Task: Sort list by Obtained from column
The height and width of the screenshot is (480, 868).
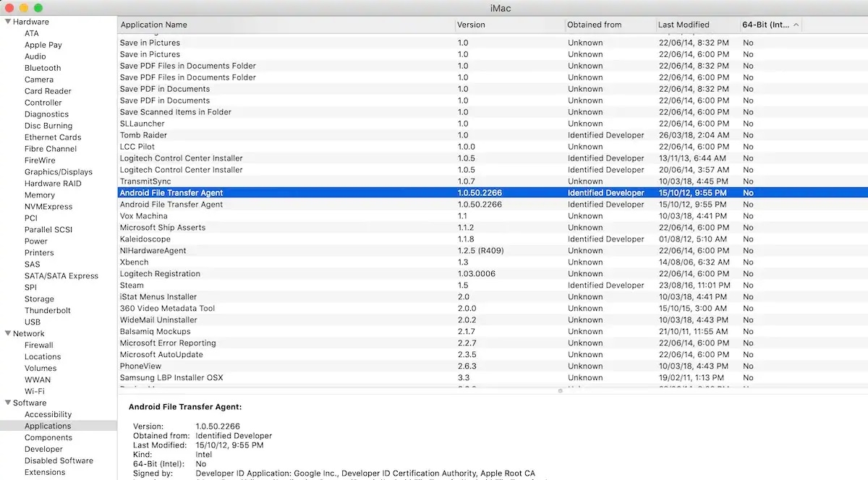Action: 610,25
